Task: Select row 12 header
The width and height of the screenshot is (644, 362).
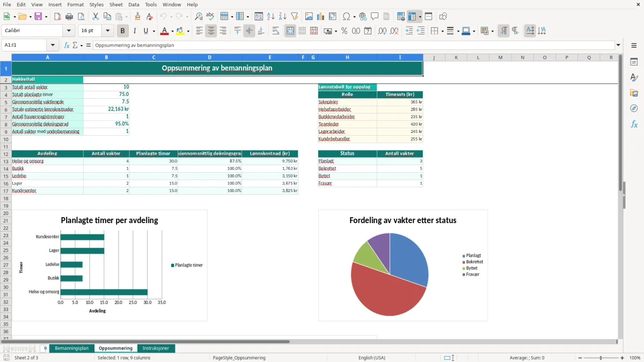Action: pos(6,154)
